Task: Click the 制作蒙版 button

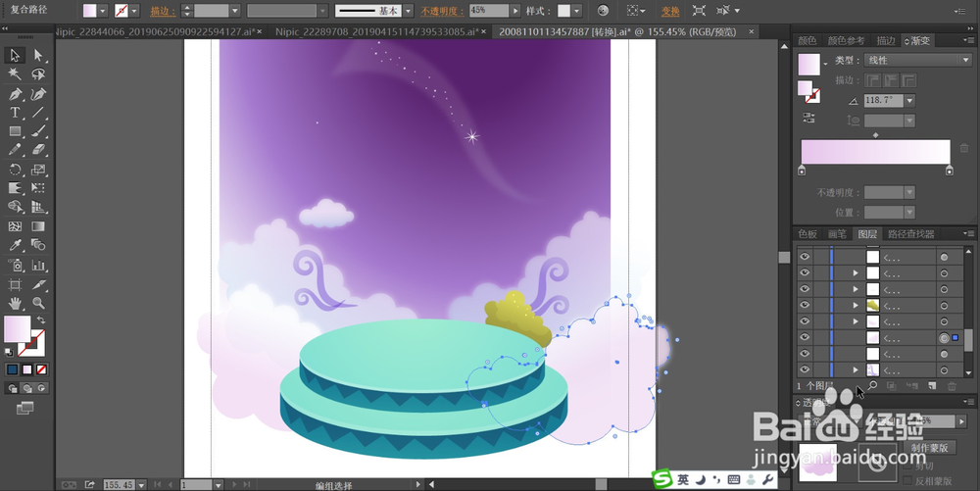Action: point(929,448)
